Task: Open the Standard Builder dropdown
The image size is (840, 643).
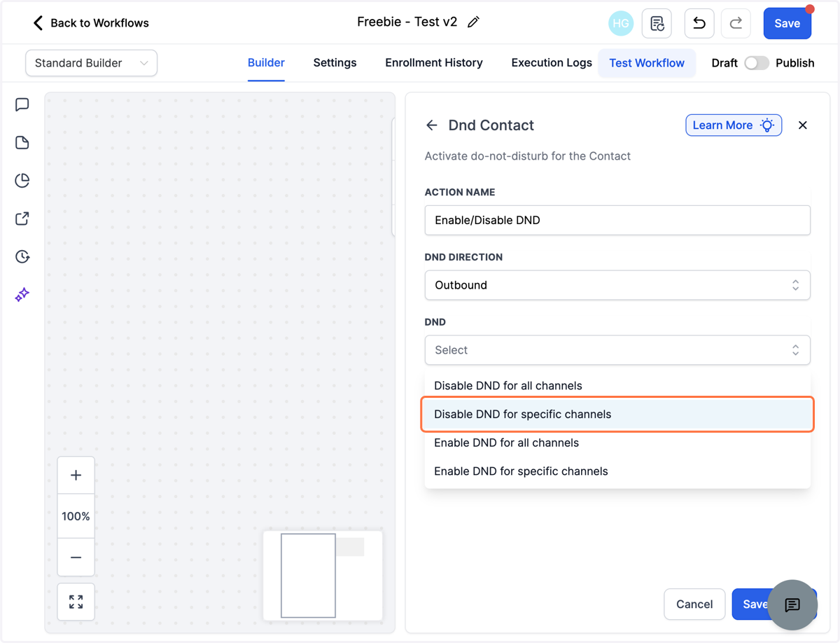Action: [x=91, y=63]
